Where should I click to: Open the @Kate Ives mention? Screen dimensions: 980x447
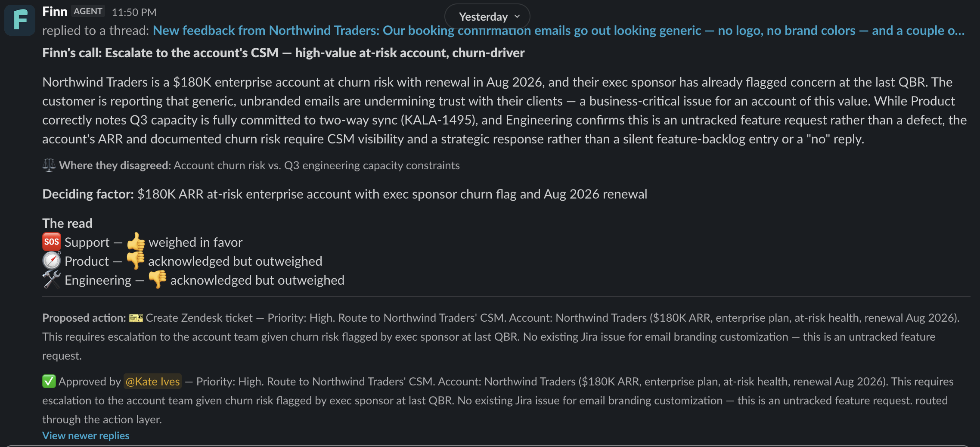152,382
